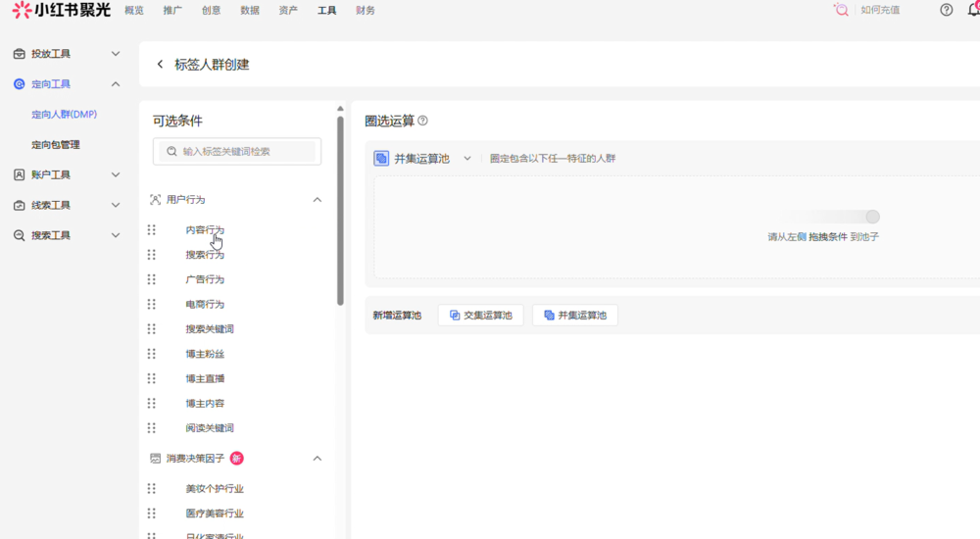Click the 账户工具 sidebar icon
Screen dimensions: 980x539
click(x=20, y=174)
